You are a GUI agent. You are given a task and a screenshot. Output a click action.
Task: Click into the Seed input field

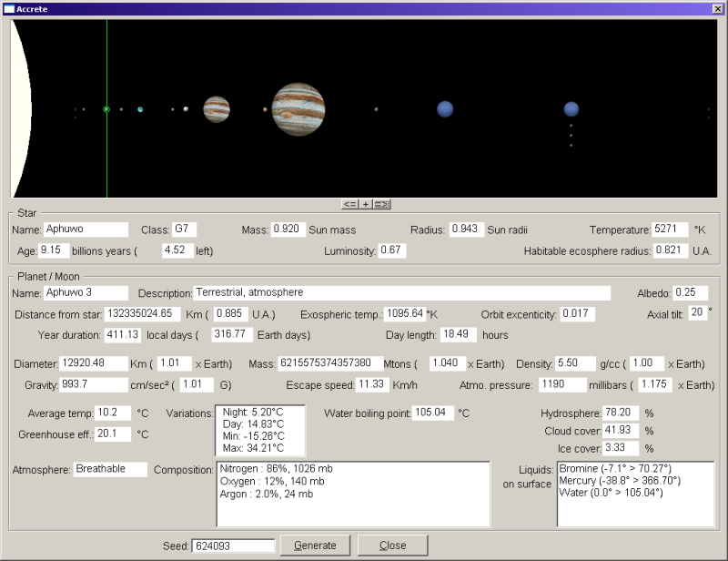pyautogui.click(x=232, y=546)
